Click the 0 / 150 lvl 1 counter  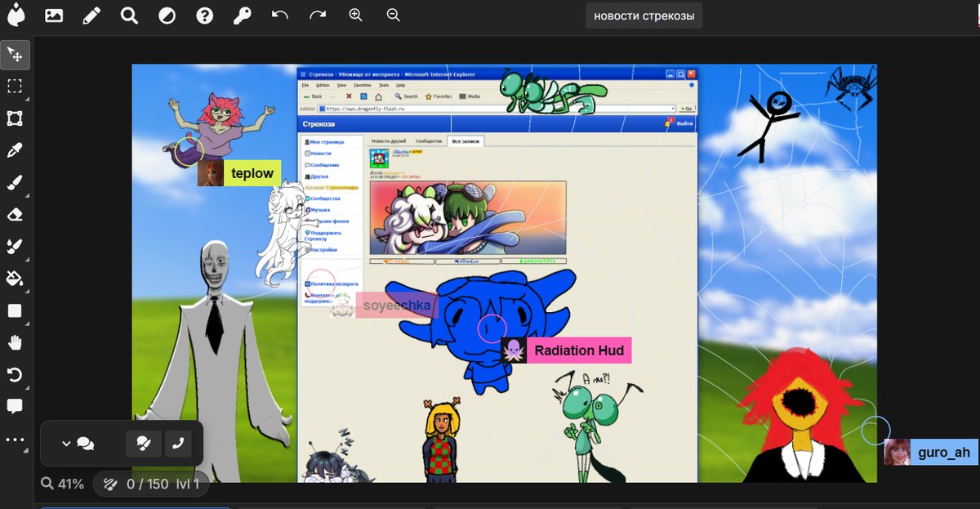pos(152,484)
